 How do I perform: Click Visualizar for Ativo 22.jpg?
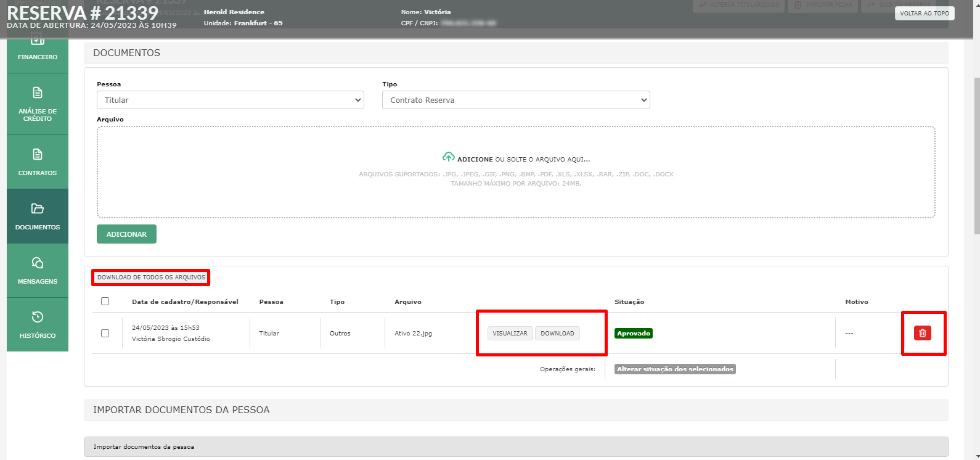[510, 333]
